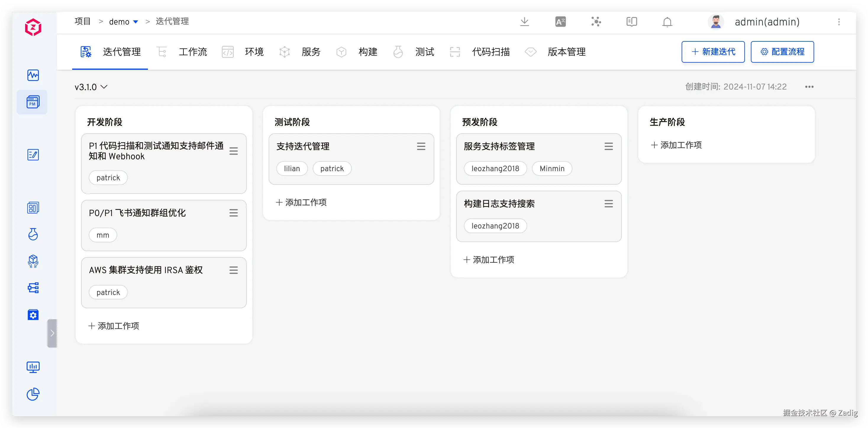868x428 pixels.
Task: Open the monitoring waveform sidebar icon
Action: coord(33,75)
